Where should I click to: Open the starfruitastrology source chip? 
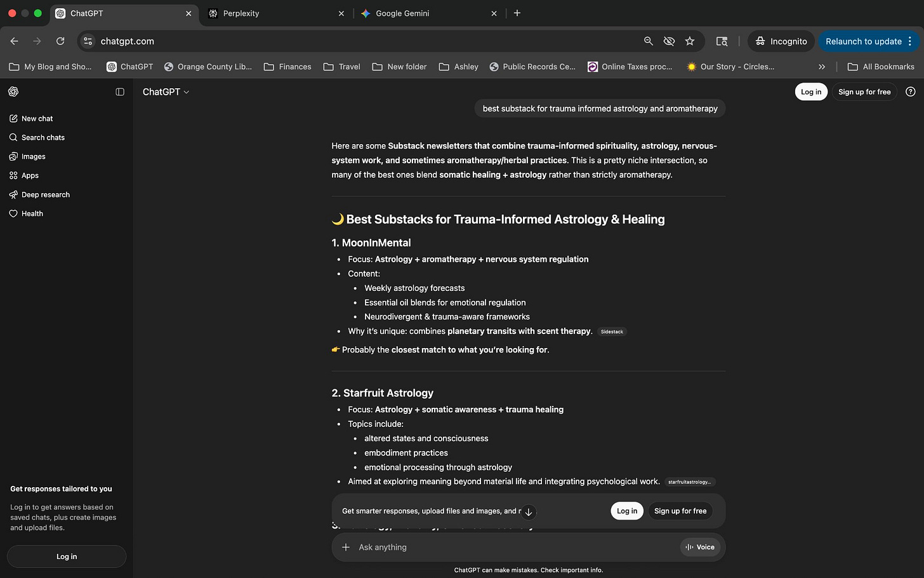[689, 482]
